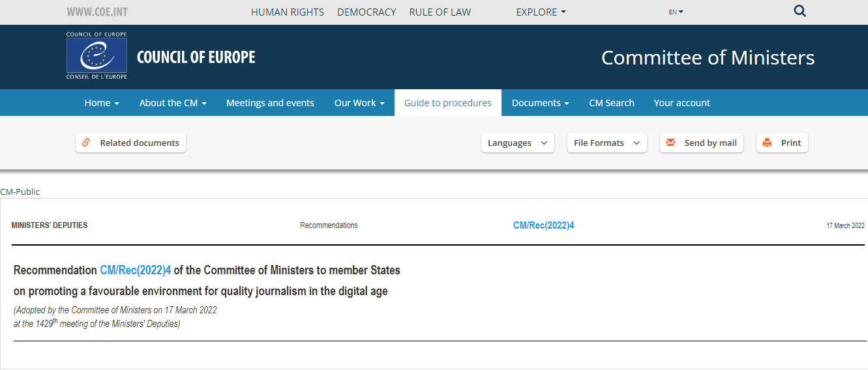Click the 17 March 2022 date

845,225
